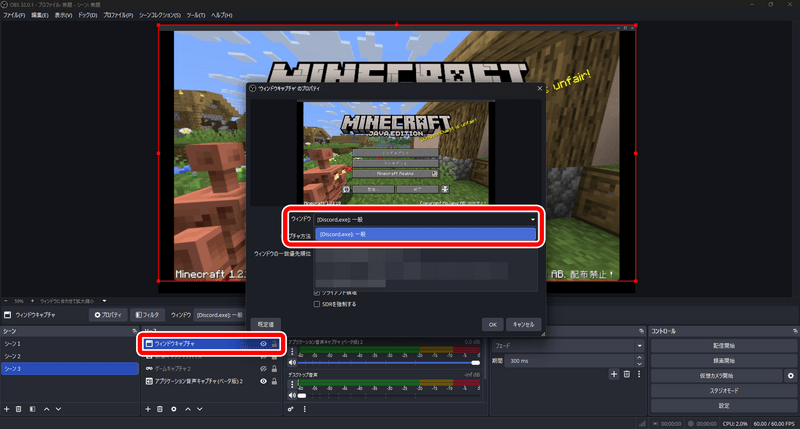The width and height of the screenshot is (800, 429).
Task: Open source properties gear in the Sources dock
Action: (173, 409)
